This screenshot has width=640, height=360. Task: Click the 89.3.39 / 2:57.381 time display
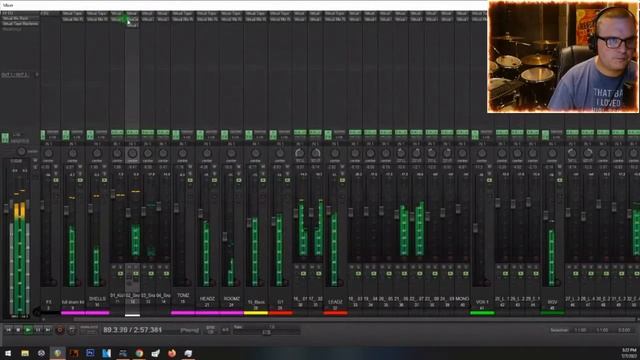click(132, 330)
